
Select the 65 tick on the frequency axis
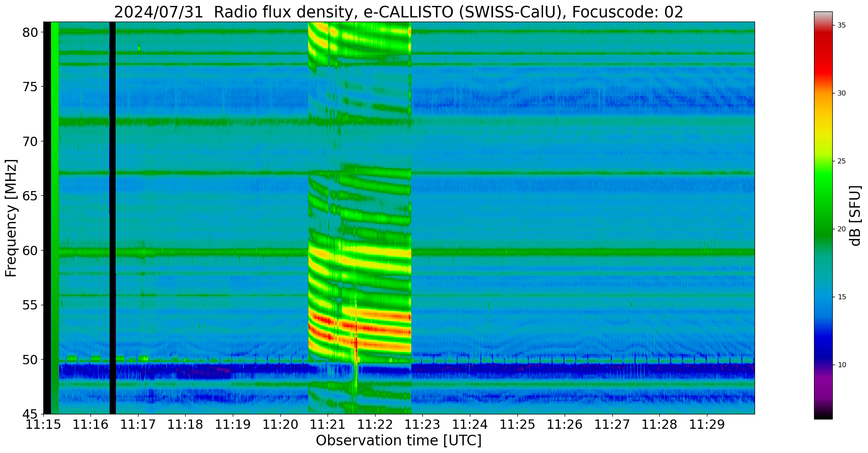30,196
